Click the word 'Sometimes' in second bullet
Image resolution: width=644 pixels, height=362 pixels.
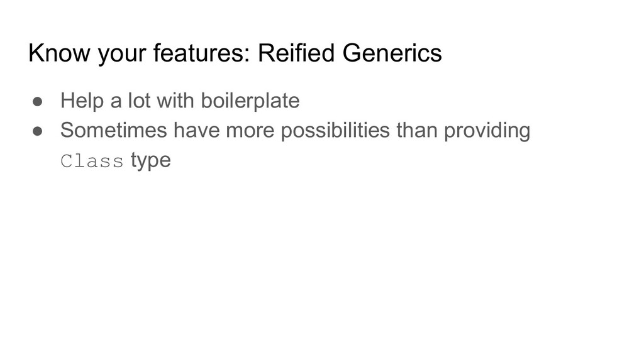pyautogui.click(x=114, y=131)
